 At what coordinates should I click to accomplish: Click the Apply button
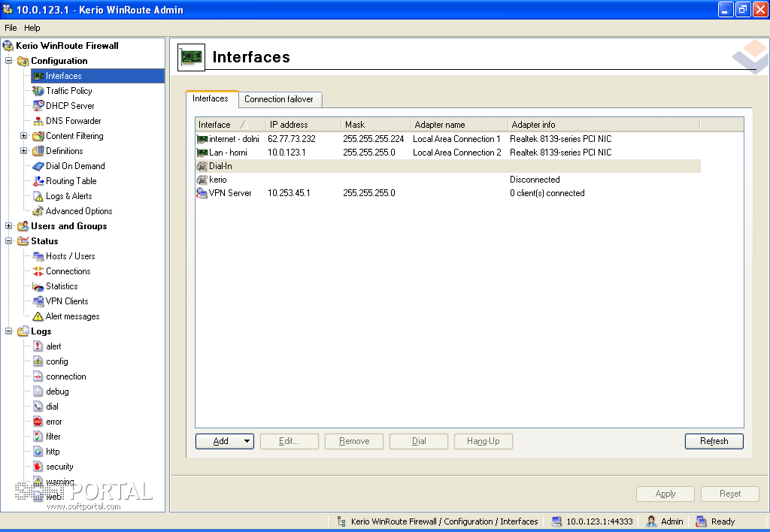pos(665,494)
